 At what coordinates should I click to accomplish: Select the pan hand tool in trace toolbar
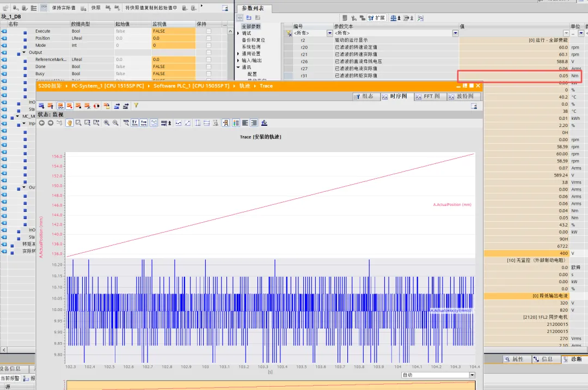[x=69, y=123]
